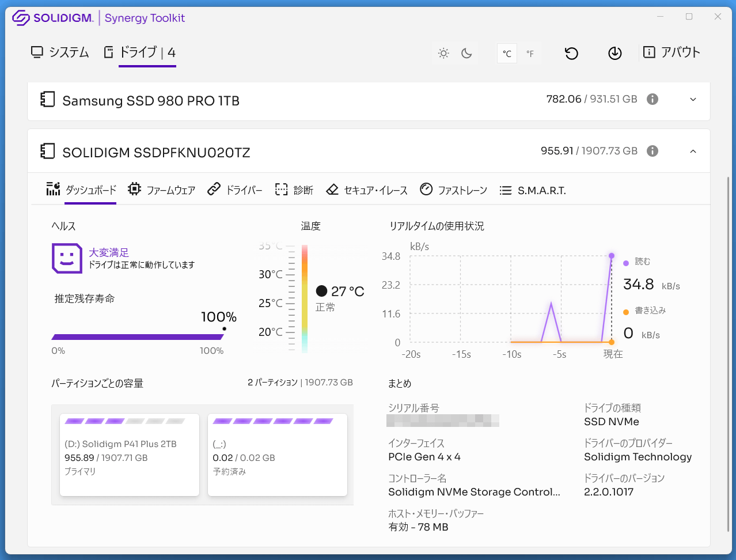Open the ファストレーン tab

[454, 190]
